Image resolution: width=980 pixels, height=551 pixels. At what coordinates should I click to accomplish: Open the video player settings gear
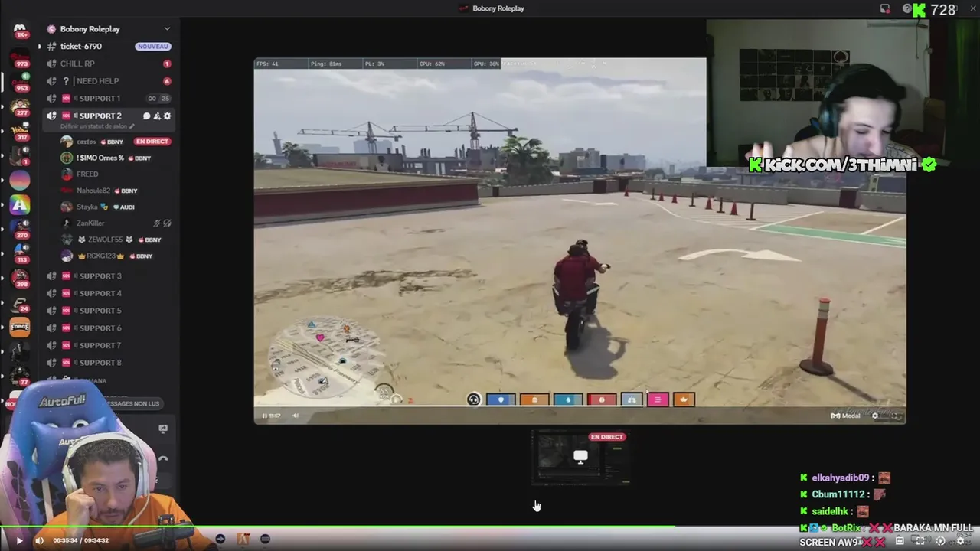coord(960,541)
